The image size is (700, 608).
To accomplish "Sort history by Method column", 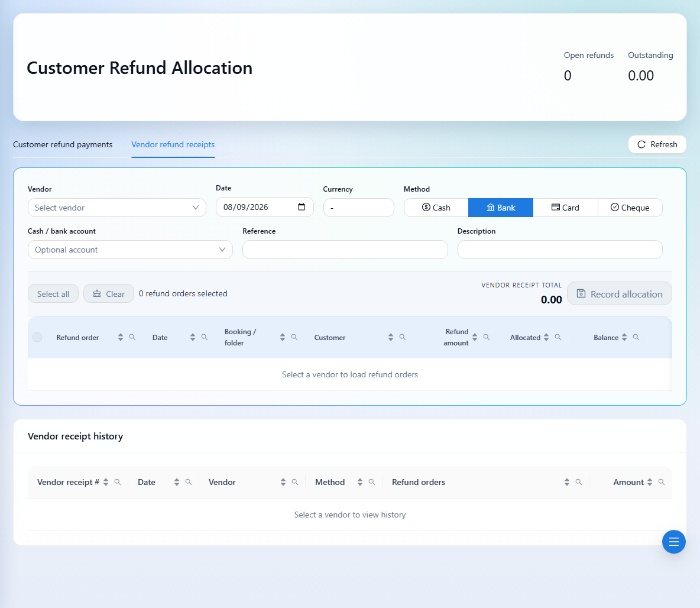I will (360, 482).
